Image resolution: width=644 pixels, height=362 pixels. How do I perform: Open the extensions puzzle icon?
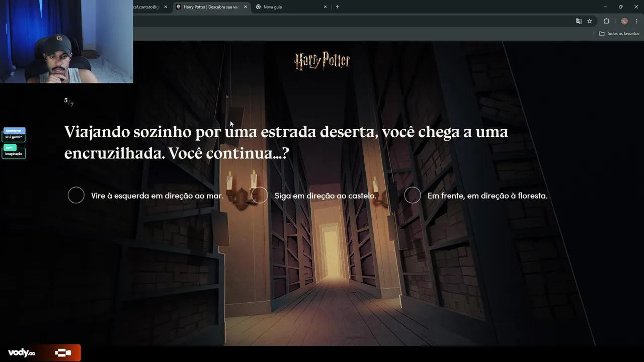coord(606,21)
